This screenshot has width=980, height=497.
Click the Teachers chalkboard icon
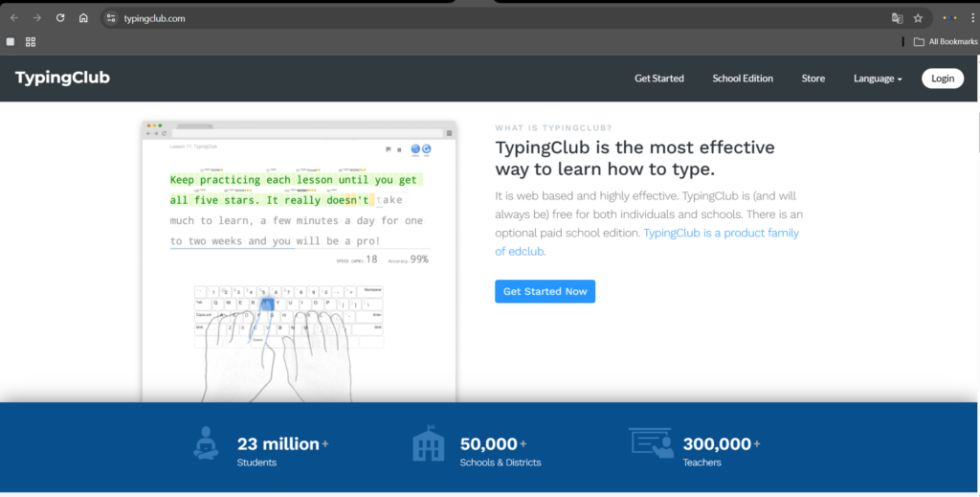coord(651,443)
